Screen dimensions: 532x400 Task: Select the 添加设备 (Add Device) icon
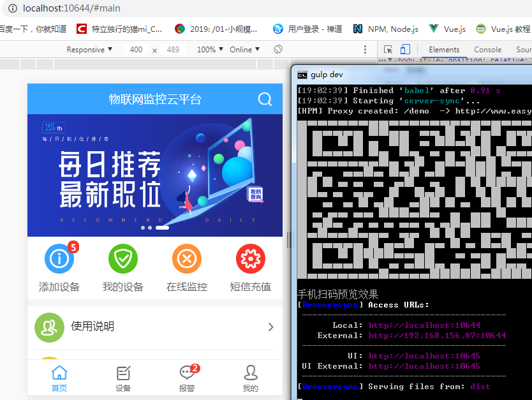tap(59, 259)
